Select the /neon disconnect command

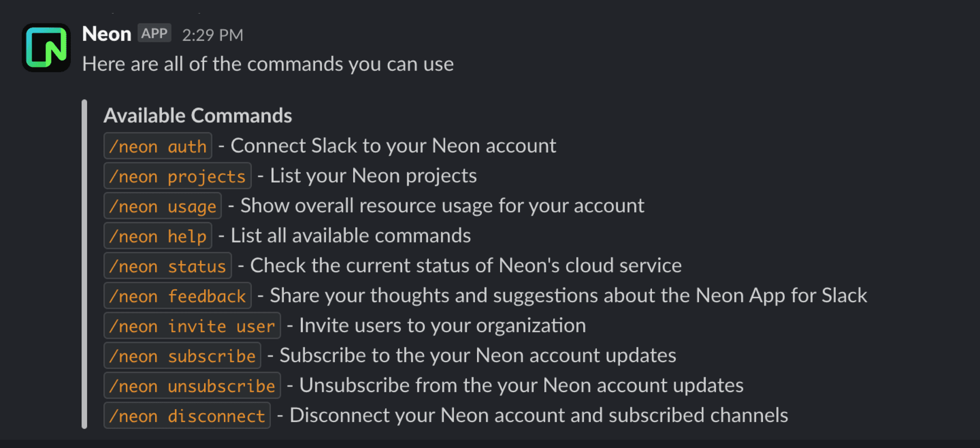tap(187, 416)
